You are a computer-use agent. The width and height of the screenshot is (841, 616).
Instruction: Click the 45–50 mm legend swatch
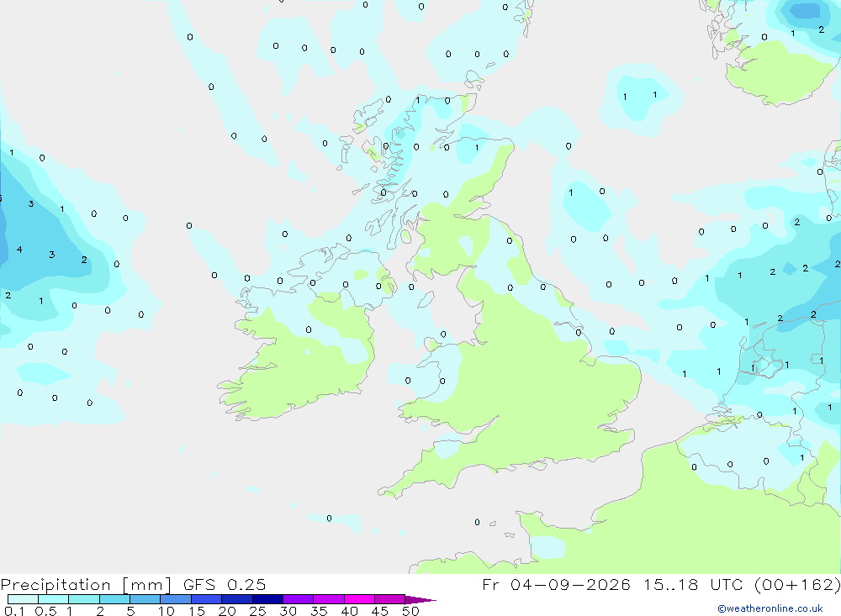(x=390, y=599)
